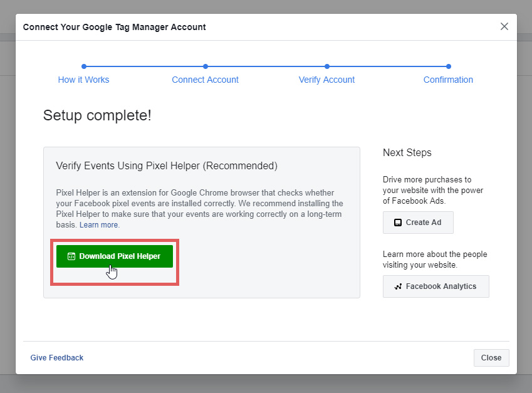The width and height of the screenshot is (532, 393).
Task: Click the Next Steps heading
Action: [x=407, y=153]
